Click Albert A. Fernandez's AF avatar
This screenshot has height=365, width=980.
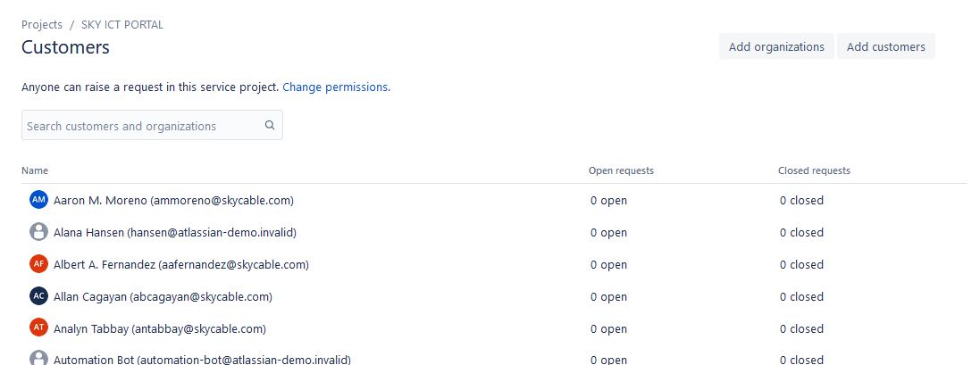(38, 264)
